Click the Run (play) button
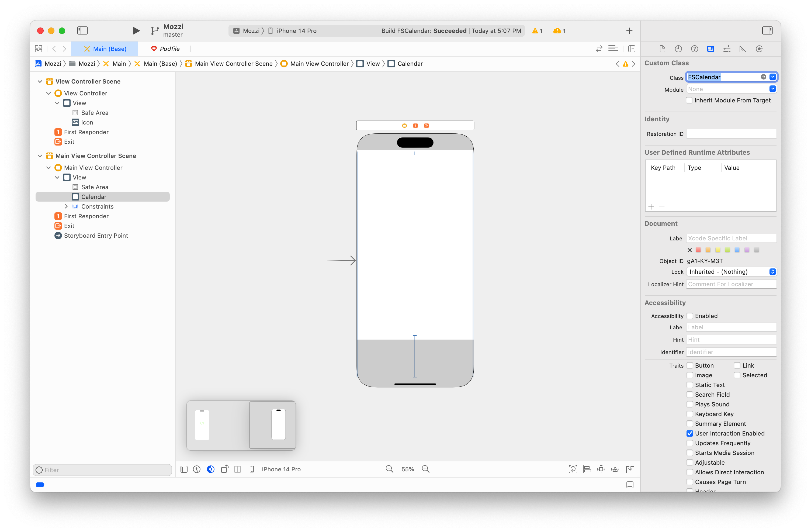Image resolution: width=811 pixels, height=532 pixels. 136,31
